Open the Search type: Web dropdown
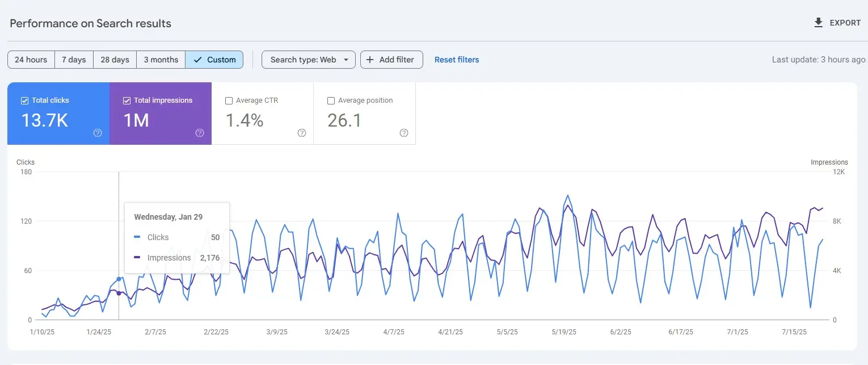The width and height of the screenshot is (868, 365). coord(308,59)
